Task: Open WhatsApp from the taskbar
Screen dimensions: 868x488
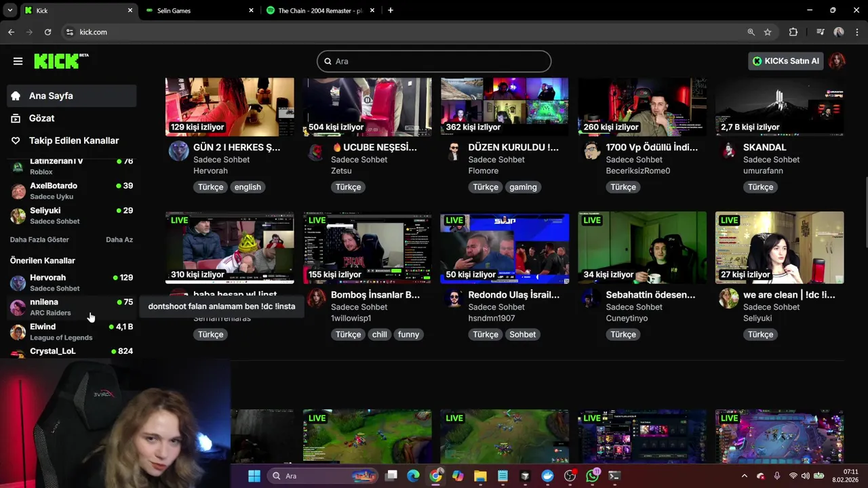Action: tap(592, 476)
